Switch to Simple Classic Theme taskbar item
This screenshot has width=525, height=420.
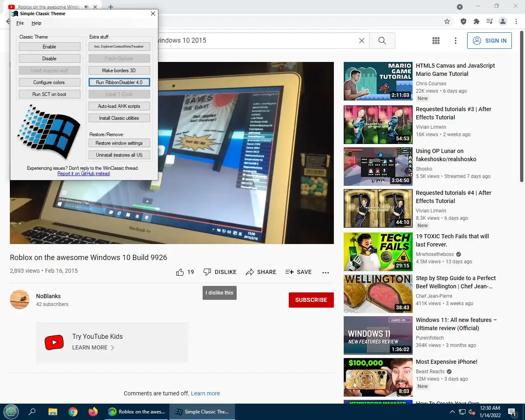[x=202, y=412]
